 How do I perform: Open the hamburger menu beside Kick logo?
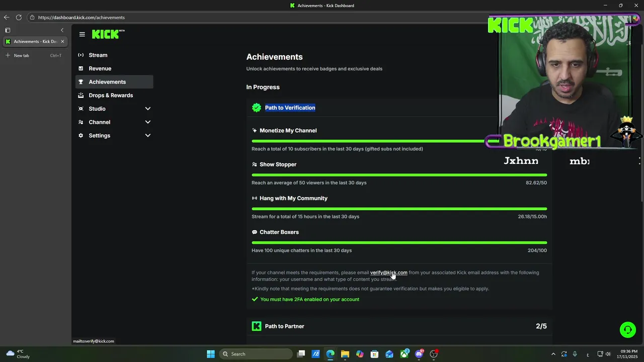[82, 35]
